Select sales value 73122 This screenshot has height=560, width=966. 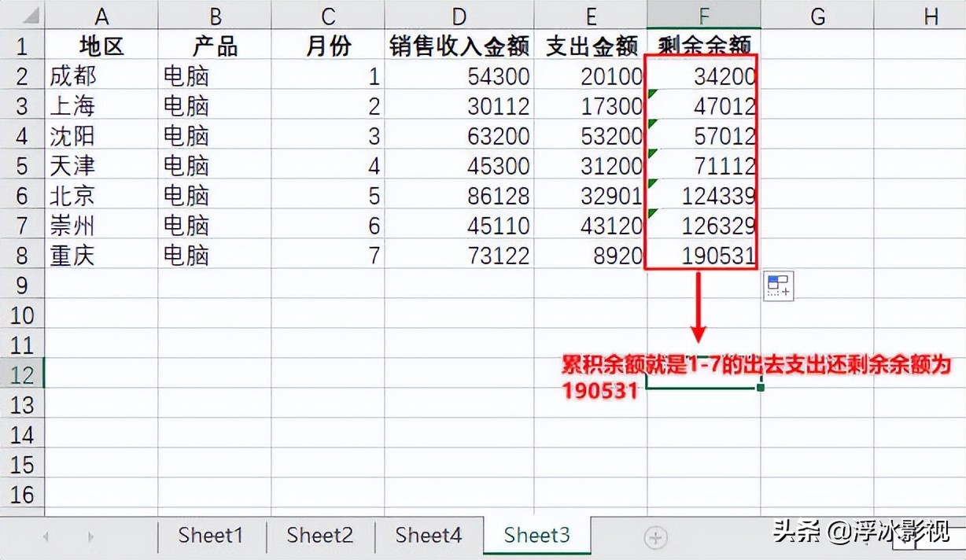pos(459,256)
